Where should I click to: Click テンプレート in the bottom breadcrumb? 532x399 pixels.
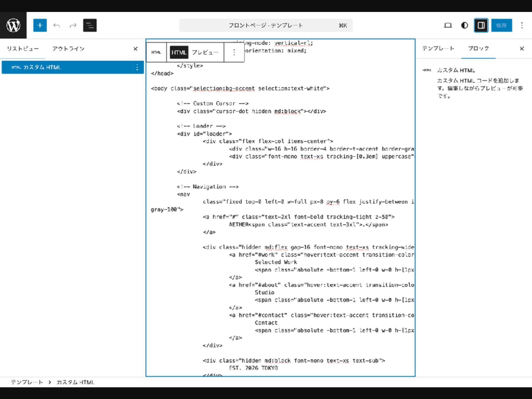(x=27, y=382)
